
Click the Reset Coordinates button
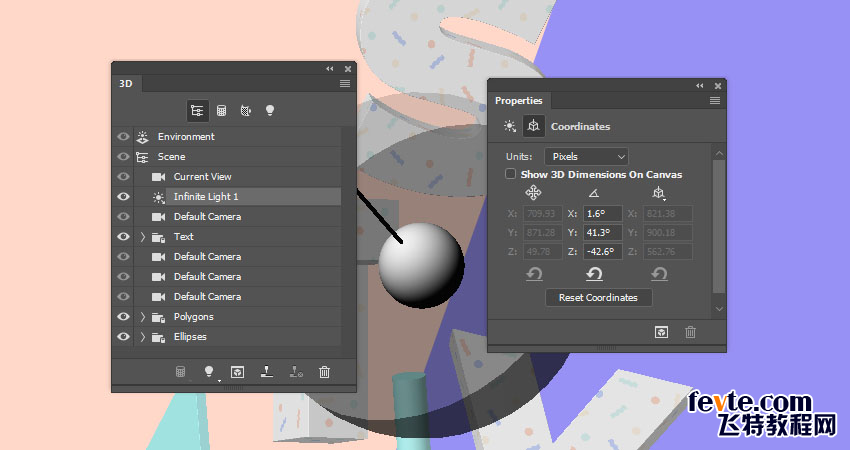coord(598,298)
